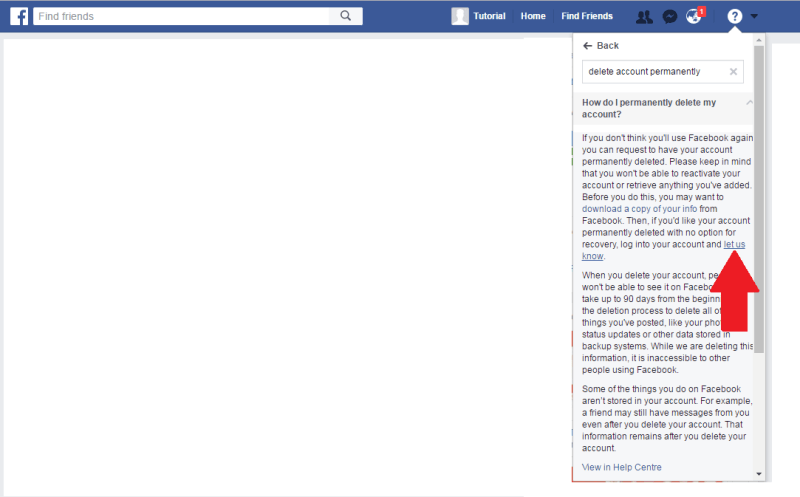This screenshot has width=800, height=497.
Task: Go to the Tutorial profile link
Action: [489, 16]
